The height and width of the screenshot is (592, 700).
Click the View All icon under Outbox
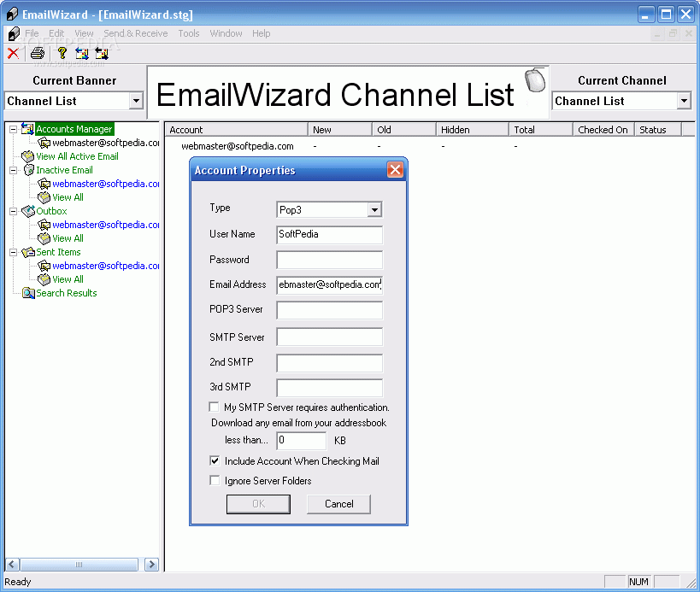44,238
